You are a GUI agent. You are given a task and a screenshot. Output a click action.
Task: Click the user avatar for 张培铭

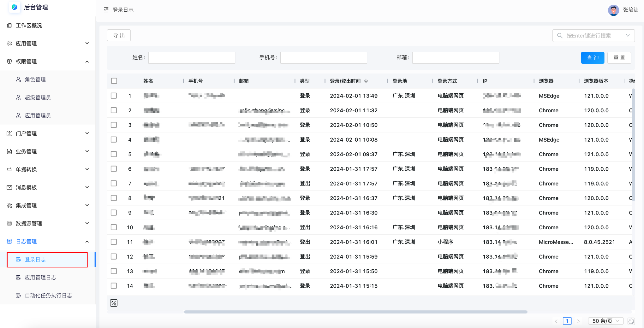[x=613, y=10]
